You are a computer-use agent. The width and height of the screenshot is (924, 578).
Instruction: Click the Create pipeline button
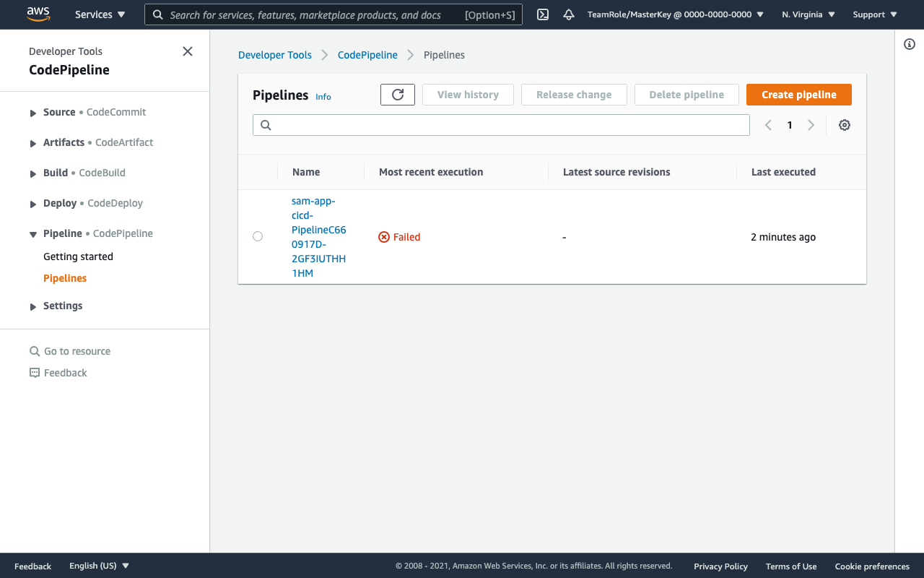coord(799,95)
